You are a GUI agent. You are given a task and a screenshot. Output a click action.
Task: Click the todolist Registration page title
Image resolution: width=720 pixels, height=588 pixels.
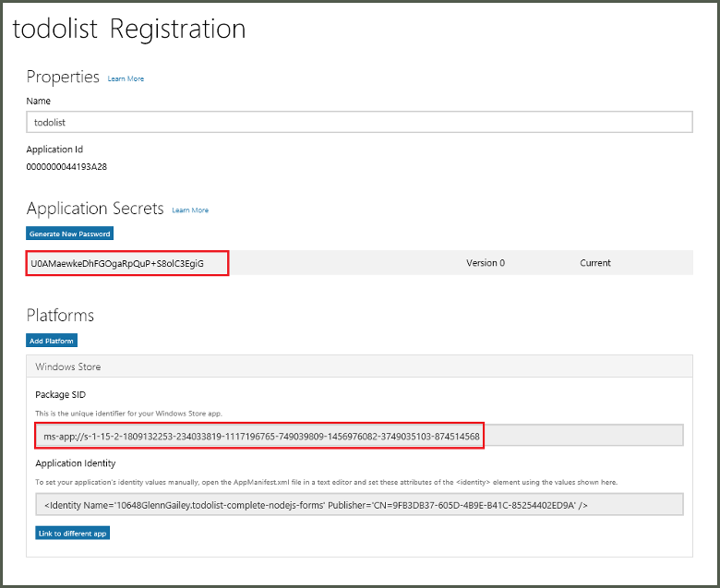128,30
